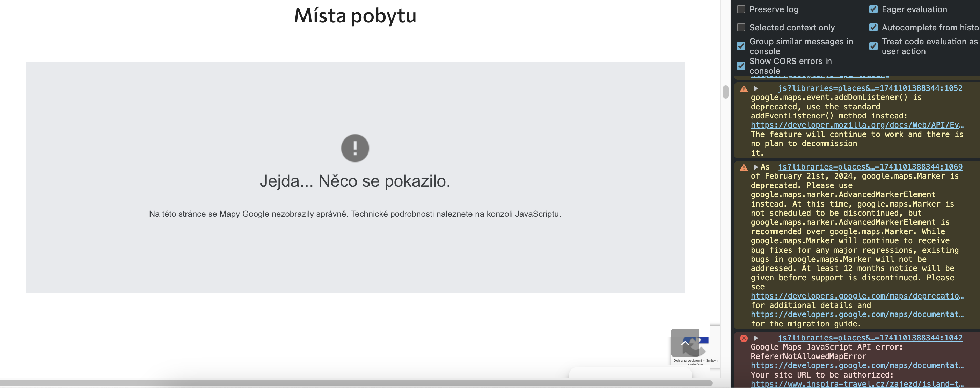Viewport: 980px width, 388px height.
Task: Click the horizontal scrollbar at page bottom
Action: pyautogui.click(x=356, y=383)
